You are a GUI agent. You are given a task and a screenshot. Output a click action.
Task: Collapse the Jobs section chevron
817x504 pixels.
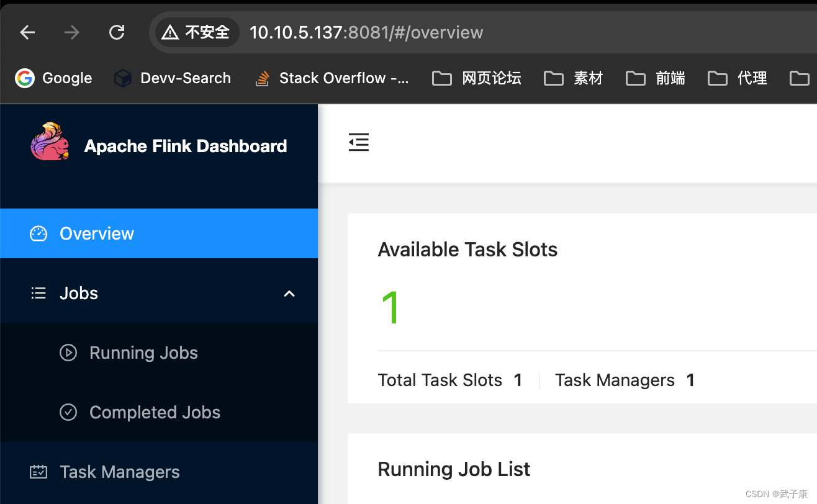tap(289, 293)
